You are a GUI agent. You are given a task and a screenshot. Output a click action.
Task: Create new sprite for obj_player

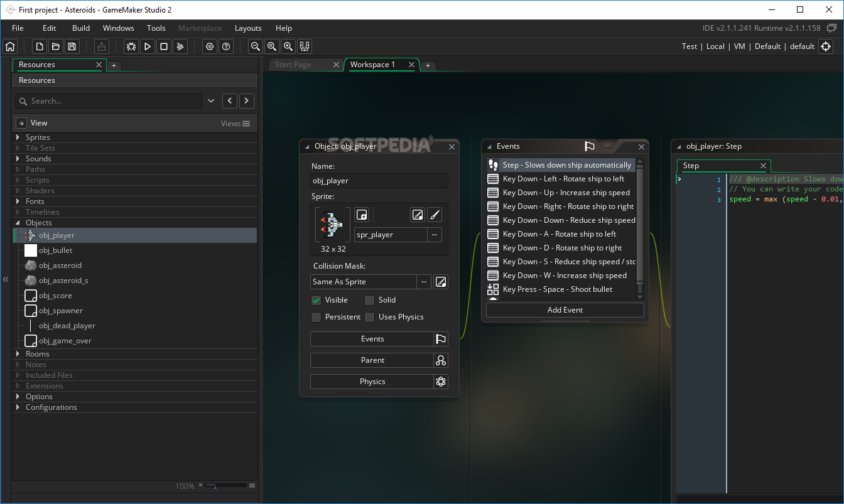(x=361, y=215)
